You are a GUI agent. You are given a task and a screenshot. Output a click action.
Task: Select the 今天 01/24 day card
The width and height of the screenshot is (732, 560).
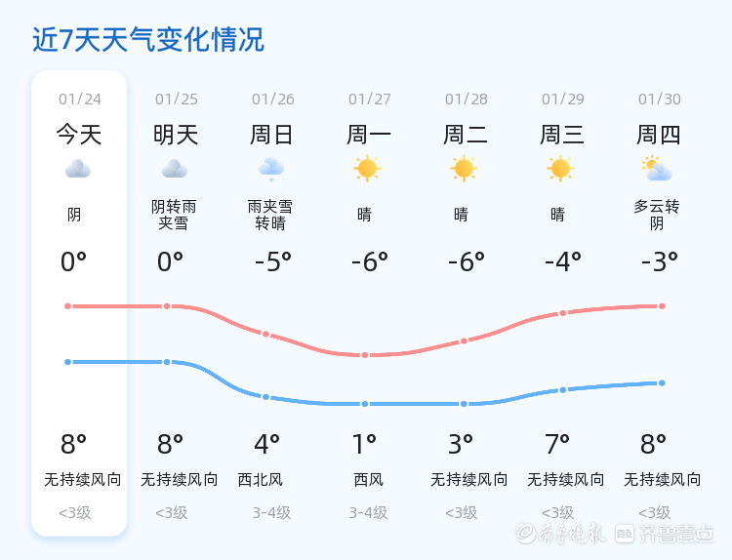(79, 303)
